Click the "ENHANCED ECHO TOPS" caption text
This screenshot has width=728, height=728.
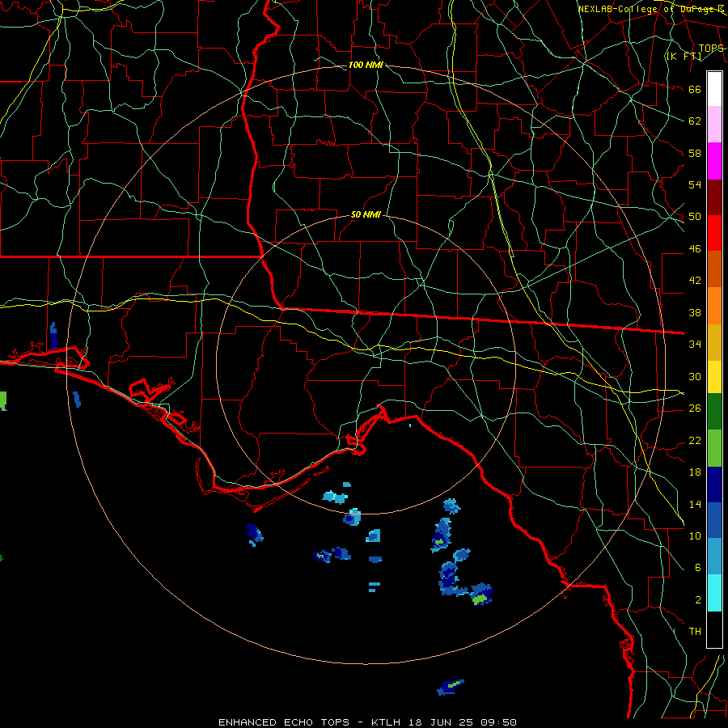click(x=284, y=722)
